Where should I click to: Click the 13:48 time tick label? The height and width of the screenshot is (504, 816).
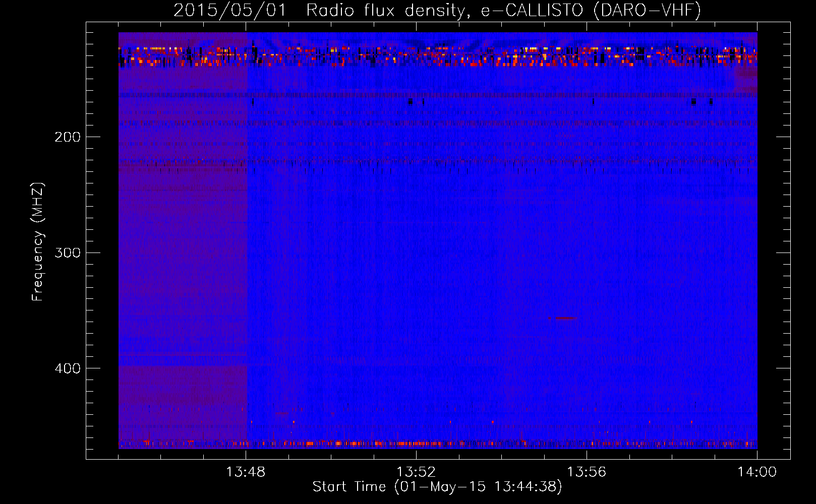point(246,472)
